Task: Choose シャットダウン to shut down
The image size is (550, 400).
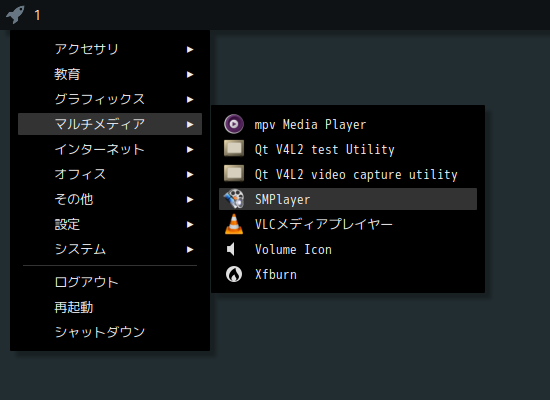Action: tap(110, 332)
